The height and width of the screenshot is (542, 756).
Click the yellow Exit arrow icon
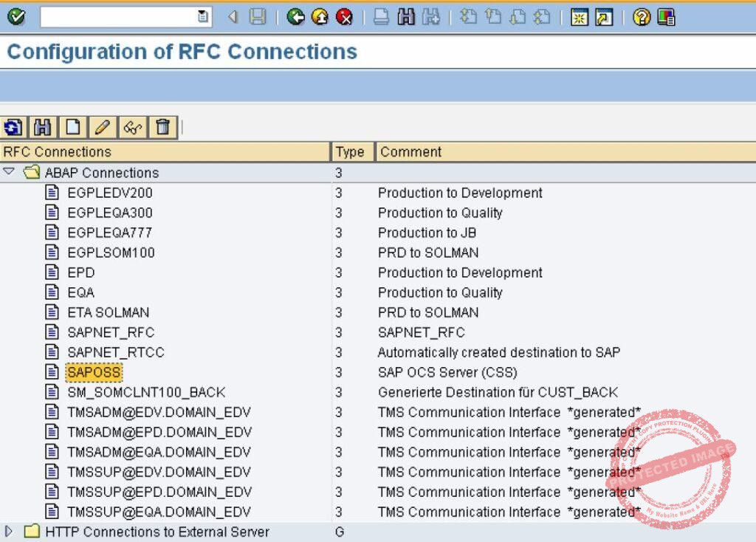[320, 16]
